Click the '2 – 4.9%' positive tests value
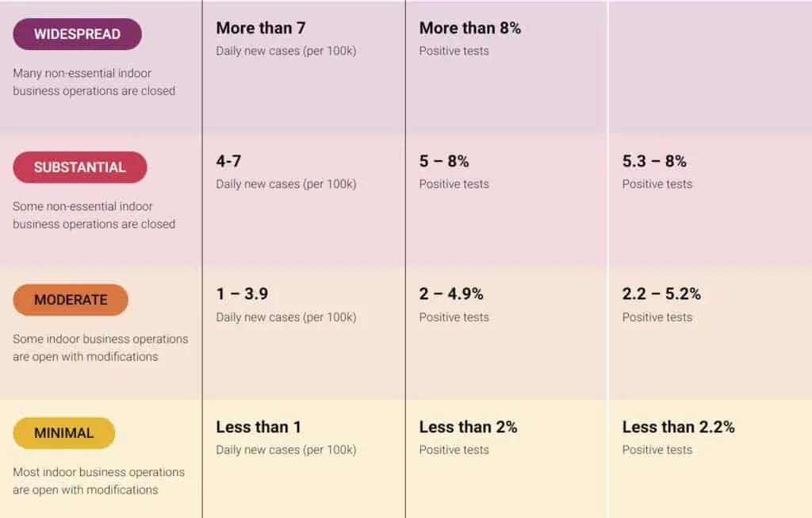The image size is (812, 518). coord(451,294)
